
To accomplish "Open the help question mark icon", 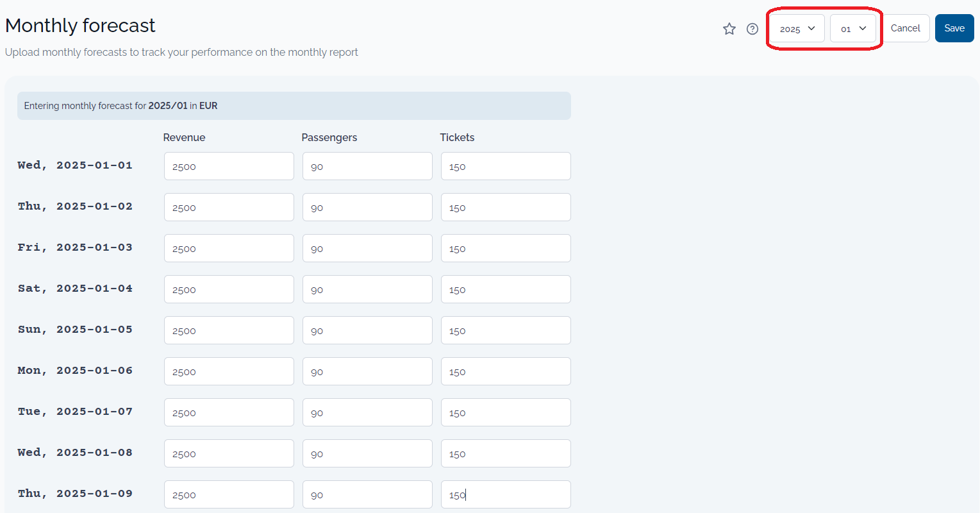I will point(752,28).
